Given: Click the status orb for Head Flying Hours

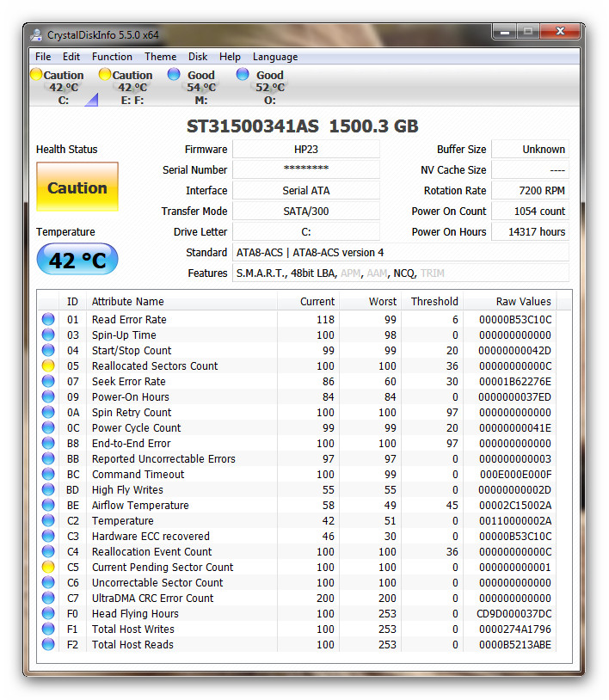Looking at the screenshot, I should point(48,613).
